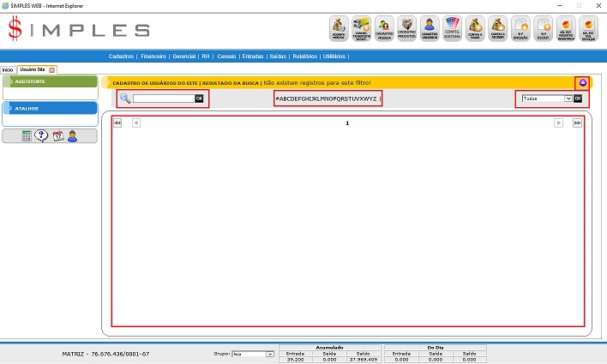This screenshot has width=607, height=364.
Task: Click the user profile icon in sidebar
Action: point(72,136)
